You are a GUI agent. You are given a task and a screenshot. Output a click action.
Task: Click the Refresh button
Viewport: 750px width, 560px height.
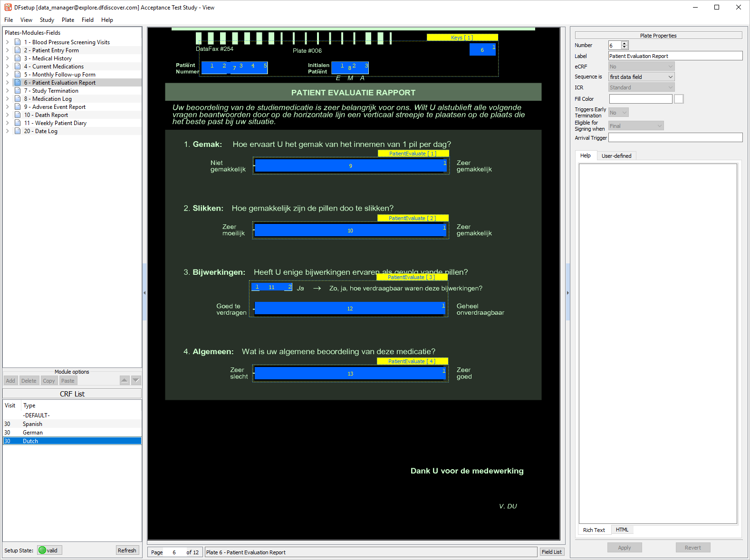tap(127, 550)
